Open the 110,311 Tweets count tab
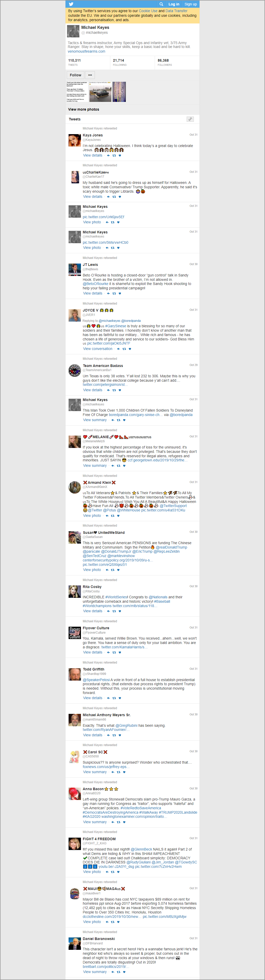The width and height of the screenshot is (265, 980). (x=88, y=62)
